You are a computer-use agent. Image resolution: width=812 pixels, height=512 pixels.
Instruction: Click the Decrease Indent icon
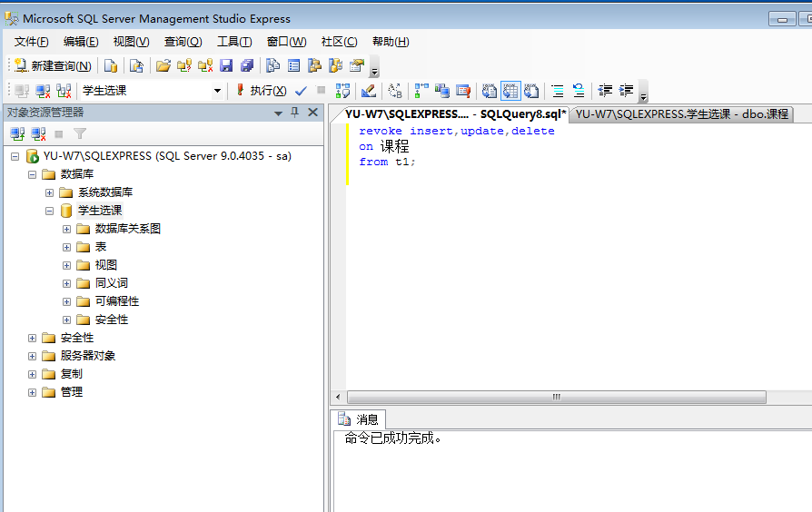[605, 91]
